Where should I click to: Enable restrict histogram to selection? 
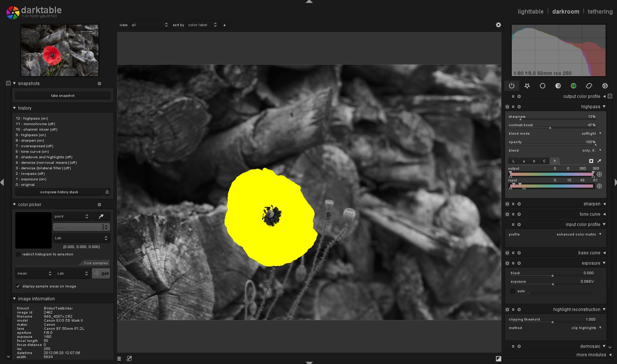pyautogui.click(x=18, y=254)
